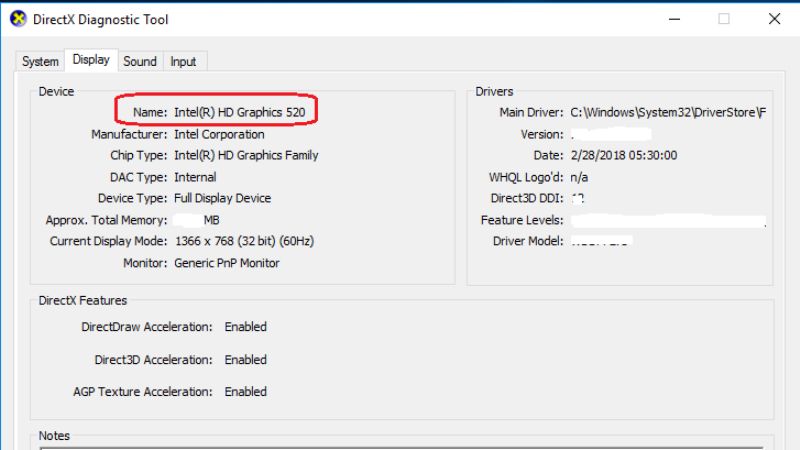Click the Drivers group heading
This screenshot has height=450, width=800.
[x=494, y=91]
